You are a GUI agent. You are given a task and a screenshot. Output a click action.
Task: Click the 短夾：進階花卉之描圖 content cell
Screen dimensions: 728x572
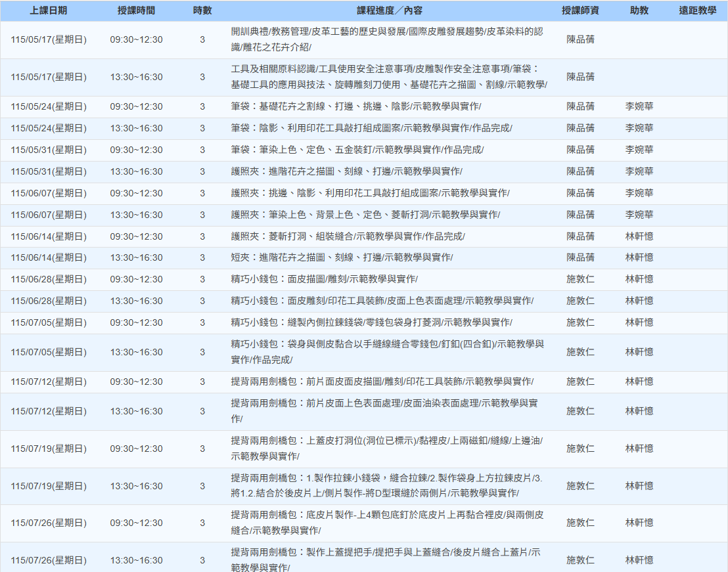coord(342,257)
